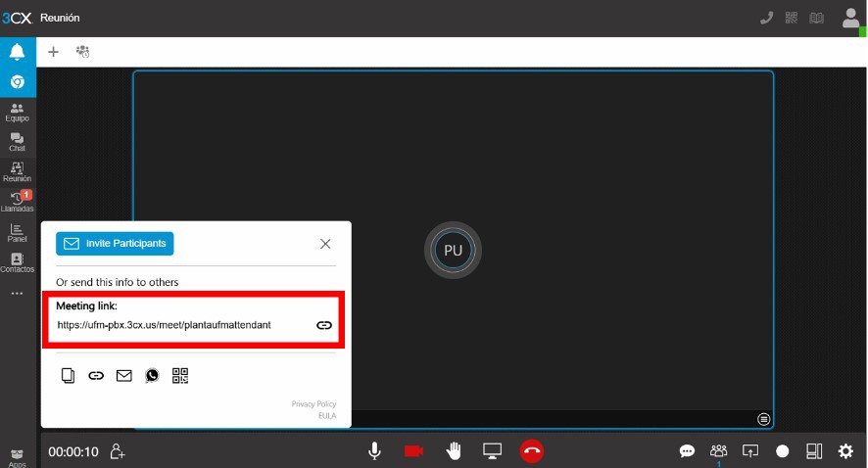This screenshot has width=868, height=468.
Task: Click the meeting link URL text
Action: coord(164,325)
